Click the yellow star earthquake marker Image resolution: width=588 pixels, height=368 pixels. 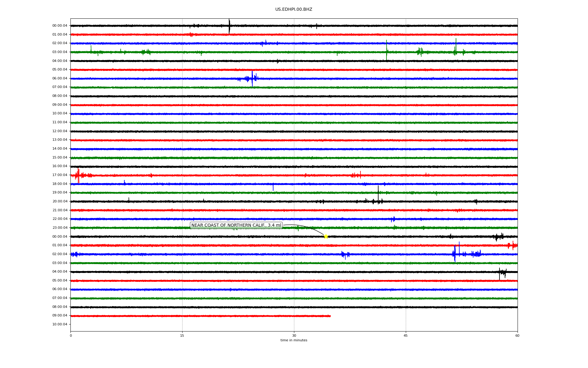pyautogui.click(x=326, y=236)
